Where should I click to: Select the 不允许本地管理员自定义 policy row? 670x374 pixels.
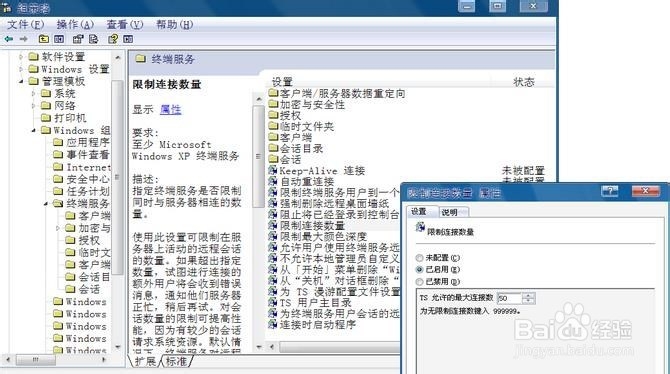pos(334,258)
